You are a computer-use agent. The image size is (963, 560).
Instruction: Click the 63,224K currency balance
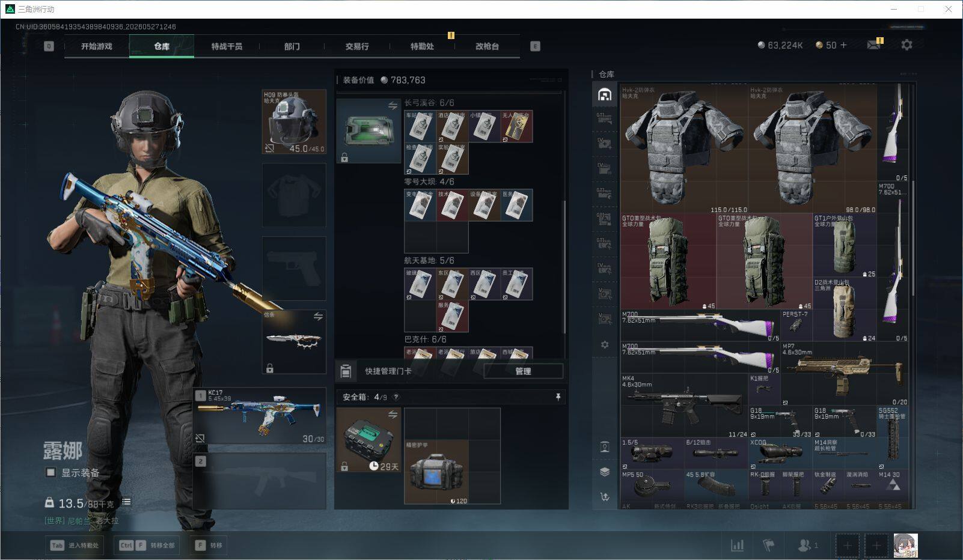(x=780, y=45)
